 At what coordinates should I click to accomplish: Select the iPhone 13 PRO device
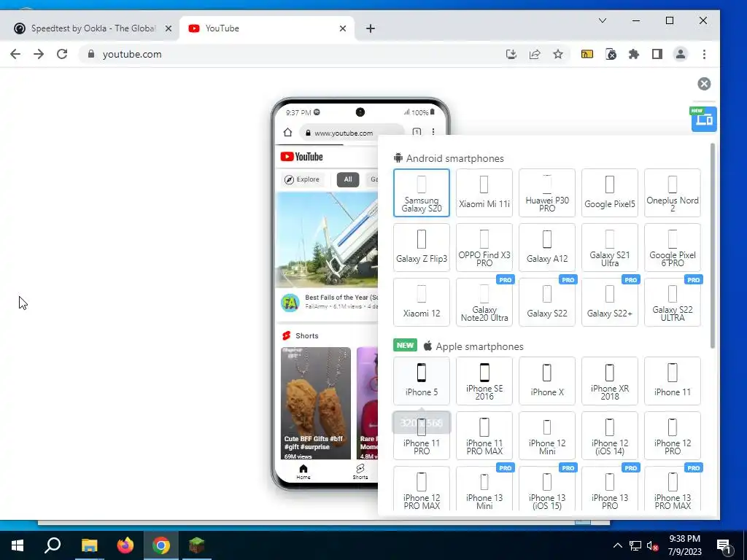pyautogui.click(x=610, y=489)
